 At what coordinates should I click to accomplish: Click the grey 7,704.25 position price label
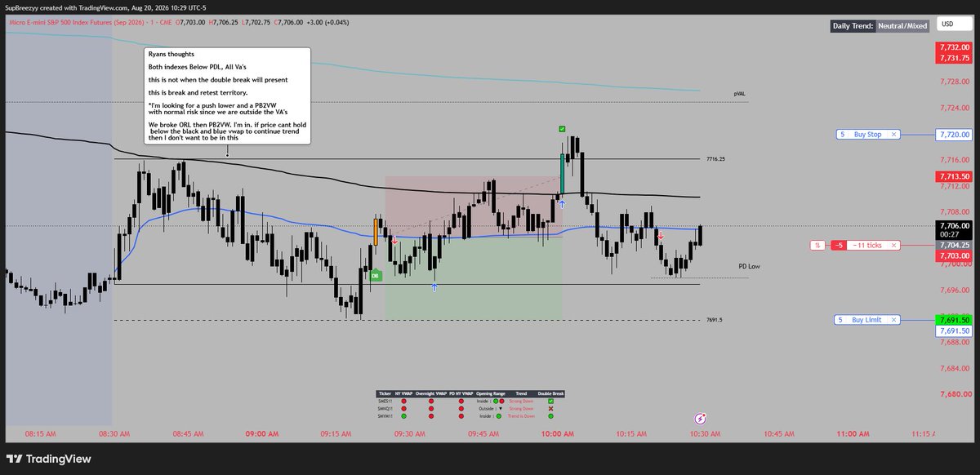954,245
